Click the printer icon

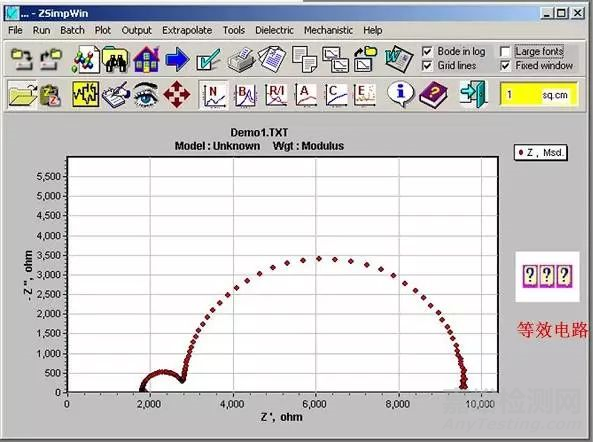[x=240, y=59]
